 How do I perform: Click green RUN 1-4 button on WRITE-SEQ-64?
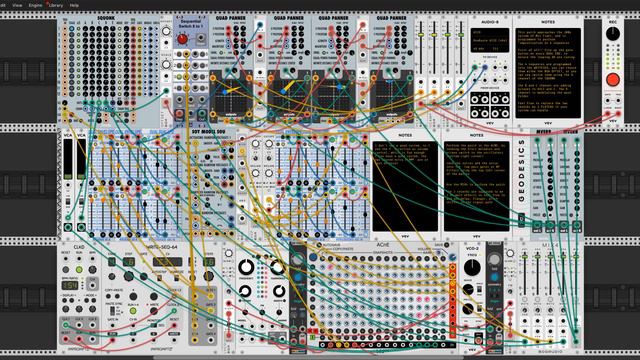[133, 311]
